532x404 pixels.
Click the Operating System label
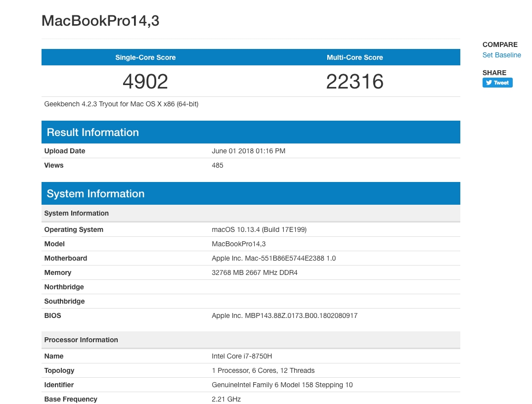pos(74,229)
